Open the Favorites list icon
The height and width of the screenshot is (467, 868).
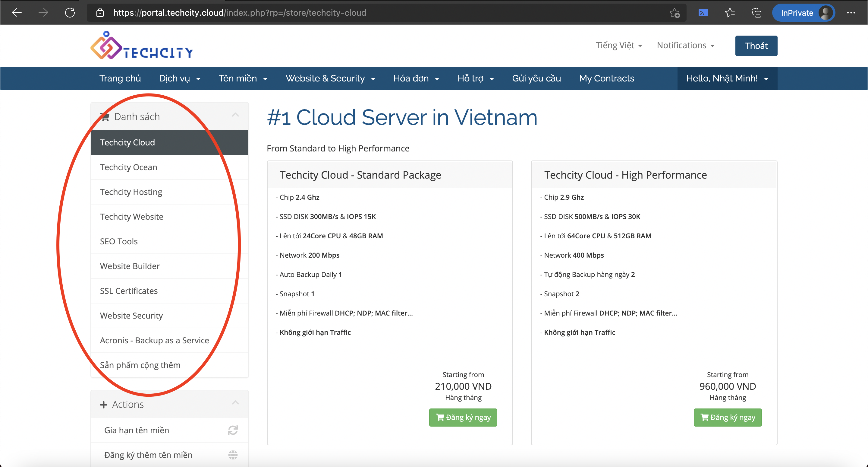(730, 13)
